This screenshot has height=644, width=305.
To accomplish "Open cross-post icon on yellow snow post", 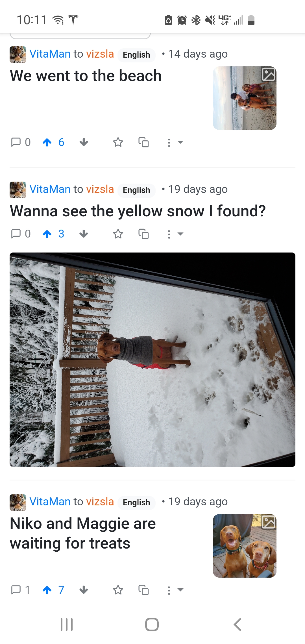I will (143, 234).
